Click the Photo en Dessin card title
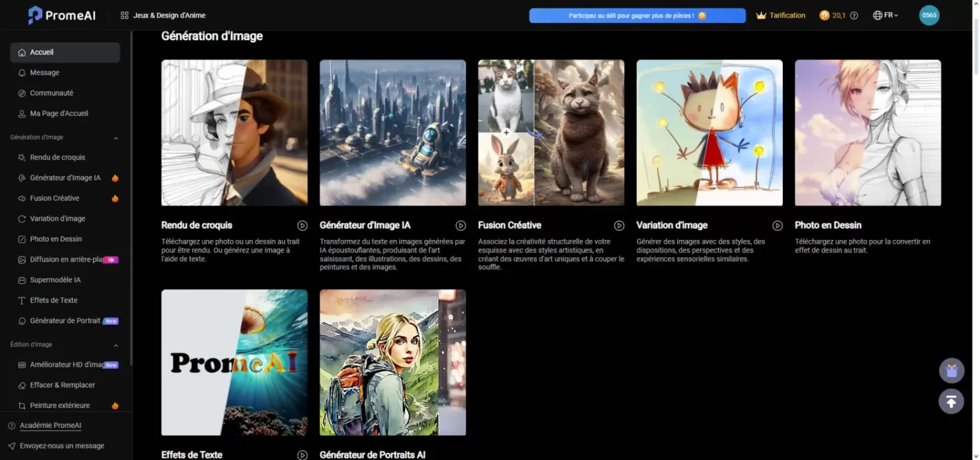The height and width of the screenshot is (460, 980). [x=828, y=225]
